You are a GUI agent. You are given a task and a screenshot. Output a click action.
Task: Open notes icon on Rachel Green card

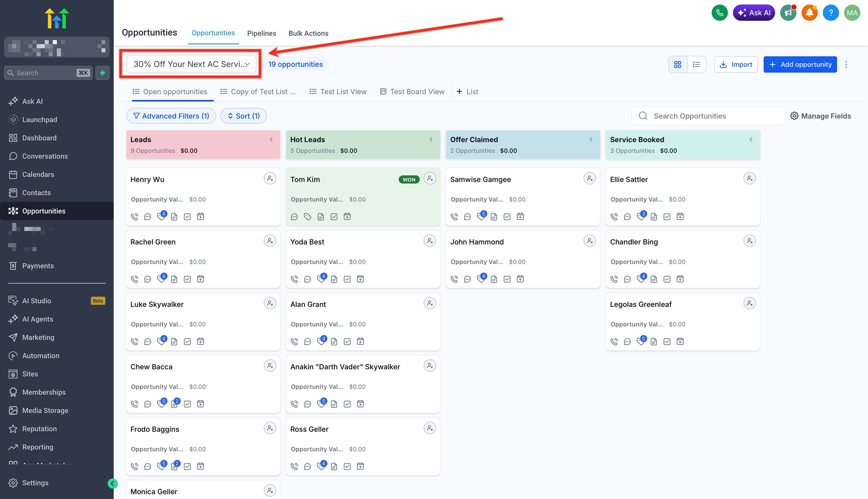coord(174,279)
